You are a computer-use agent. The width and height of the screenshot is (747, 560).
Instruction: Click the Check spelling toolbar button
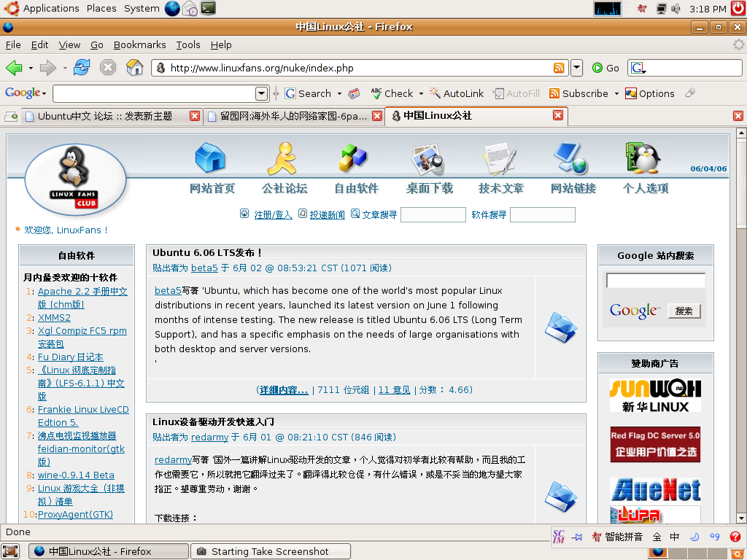(x=392, y=93)
